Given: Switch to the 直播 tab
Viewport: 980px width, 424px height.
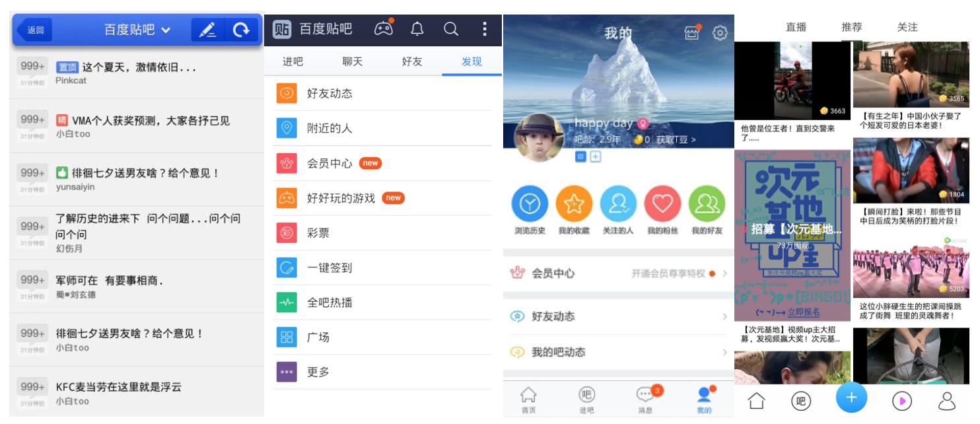Looking at the screenshot, I should coord(796,27).
